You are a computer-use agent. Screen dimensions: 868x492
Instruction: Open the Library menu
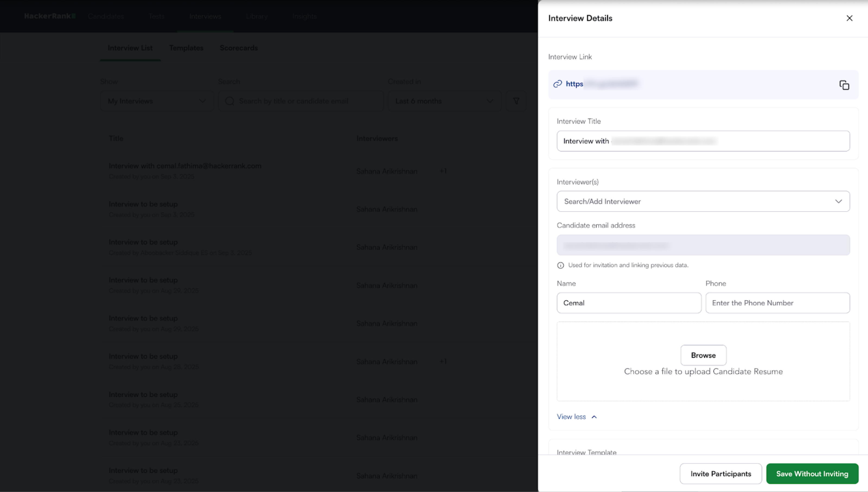click(x=257, y=16)
